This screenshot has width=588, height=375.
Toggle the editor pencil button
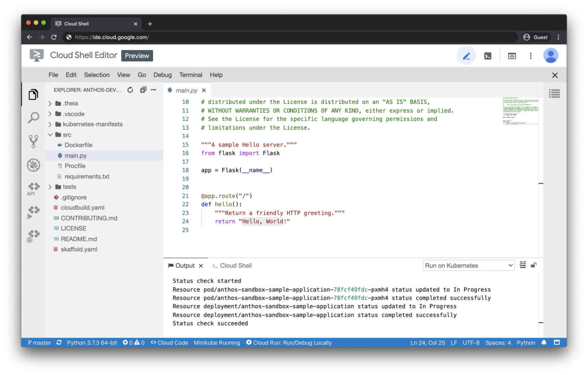(466, 56)
